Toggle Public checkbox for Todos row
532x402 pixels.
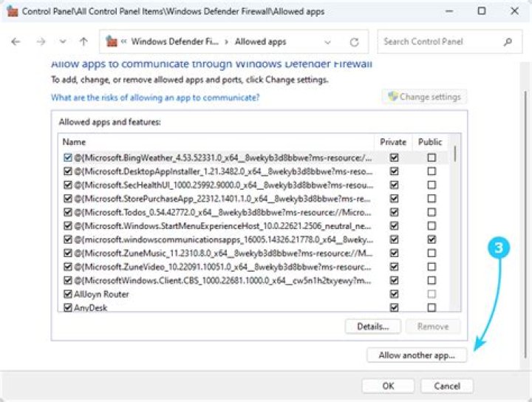(x=432, y=212)
